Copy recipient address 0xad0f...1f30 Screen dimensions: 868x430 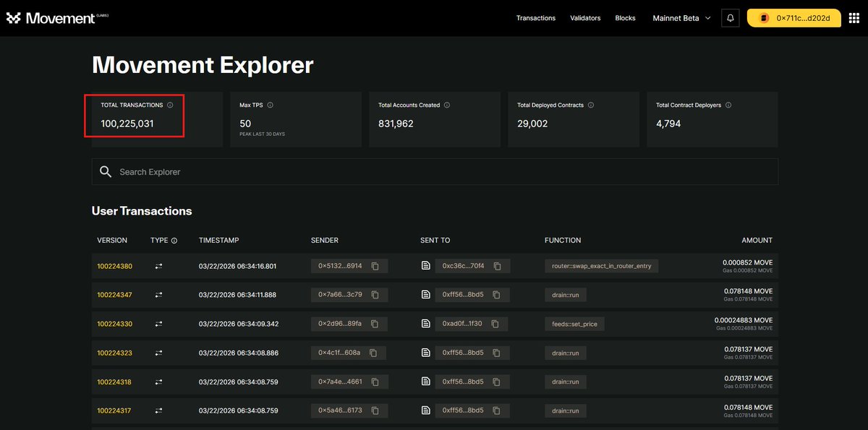pyautogui.click(x=495, y=324)
